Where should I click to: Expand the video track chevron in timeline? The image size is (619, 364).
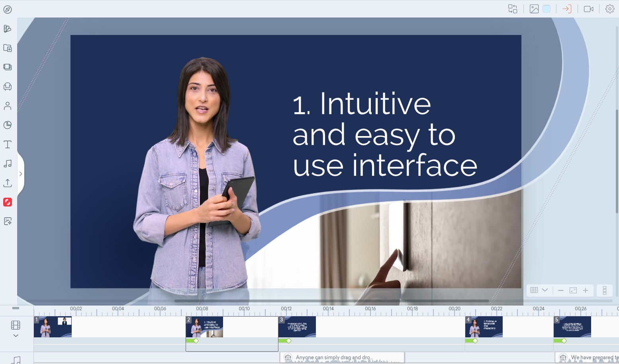[x=16, y=336]
